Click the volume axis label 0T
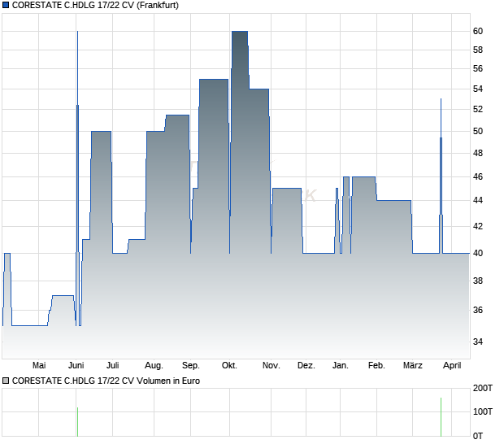The width and height of the screenshot is (504, 444). click(x=478, y=437)
